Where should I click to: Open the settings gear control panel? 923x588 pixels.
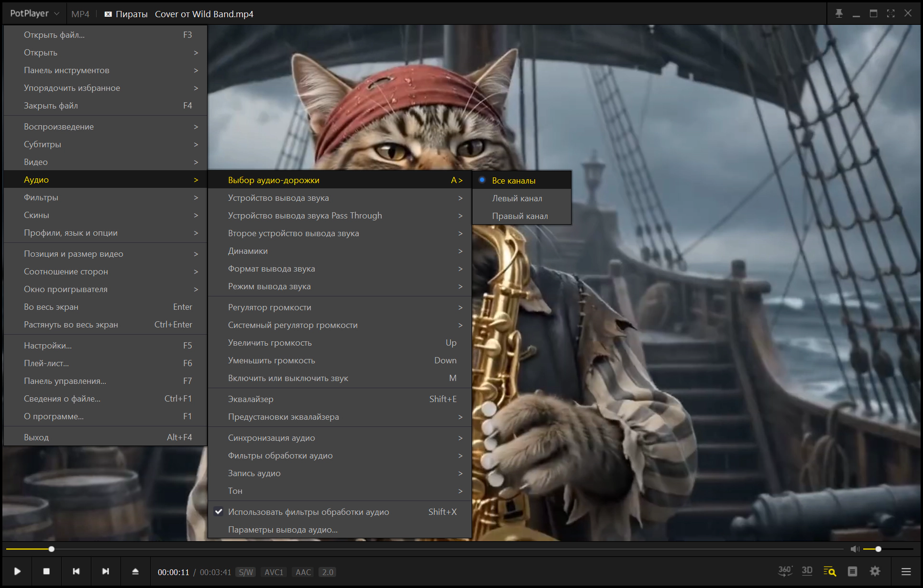875,571
